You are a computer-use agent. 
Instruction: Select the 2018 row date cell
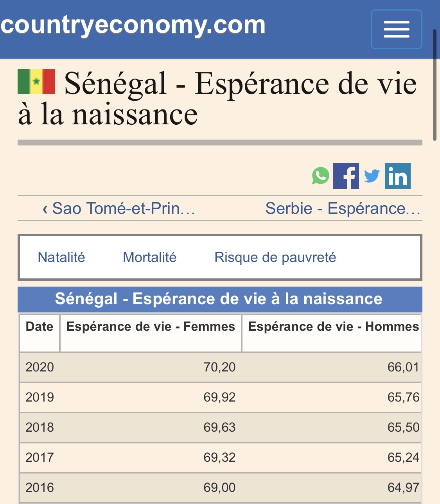click(x=40, y=427)
